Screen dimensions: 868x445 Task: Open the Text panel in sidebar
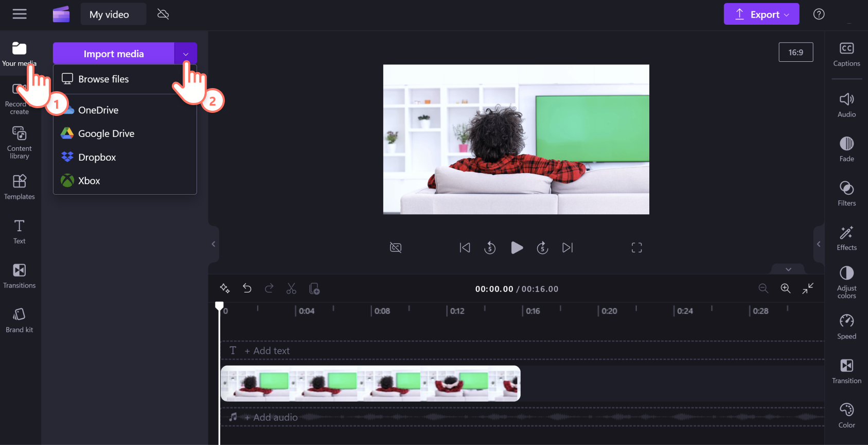tap(20, 232)
